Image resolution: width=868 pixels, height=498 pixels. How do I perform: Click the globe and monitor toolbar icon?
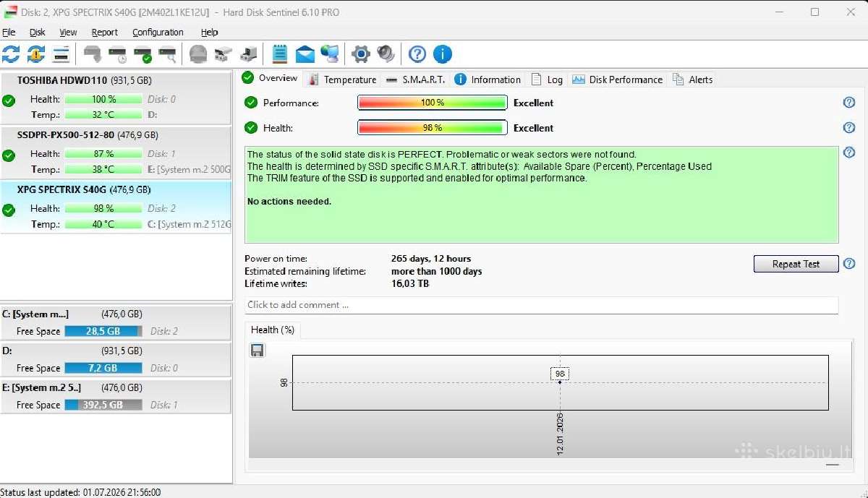pos(331,53)
